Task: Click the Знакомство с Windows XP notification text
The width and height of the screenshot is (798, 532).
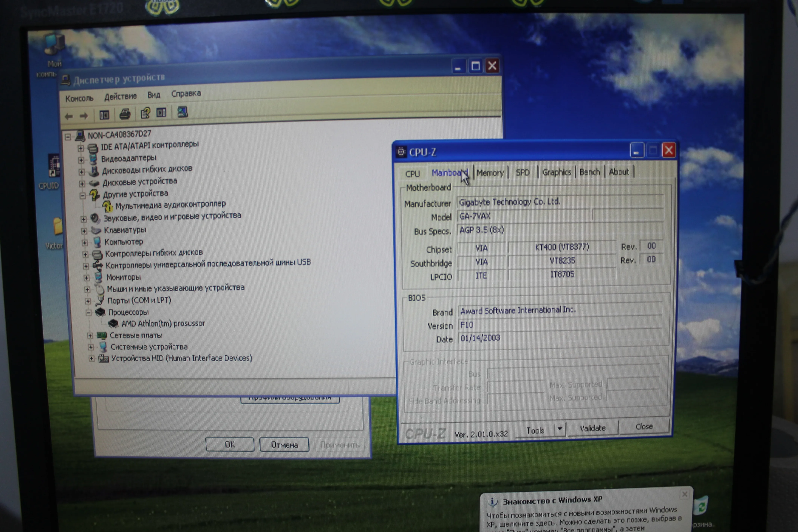Action: point(552,500)
